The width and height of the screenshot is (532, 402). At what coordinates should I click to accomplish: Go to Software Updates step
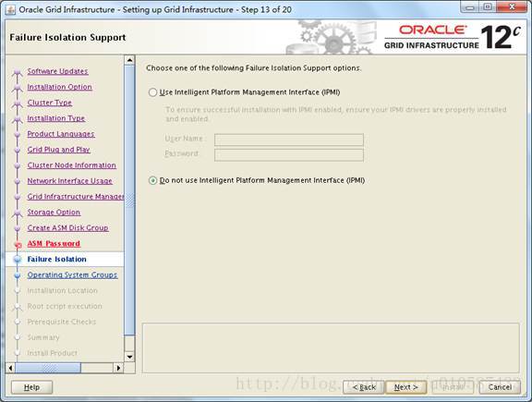pyautogui.click(x=57, y=71)
